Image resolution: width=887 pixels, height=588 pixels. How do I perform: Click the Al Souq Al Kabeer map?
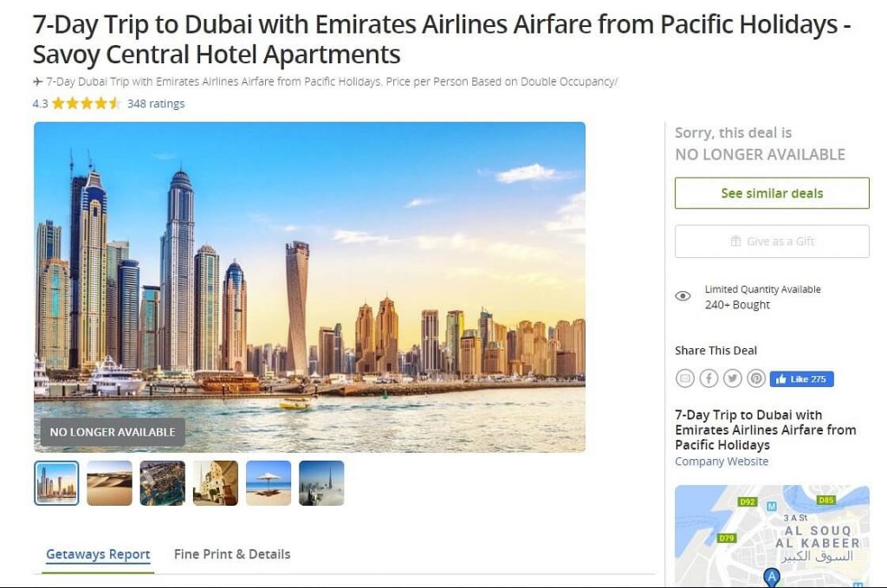(772, 535)
